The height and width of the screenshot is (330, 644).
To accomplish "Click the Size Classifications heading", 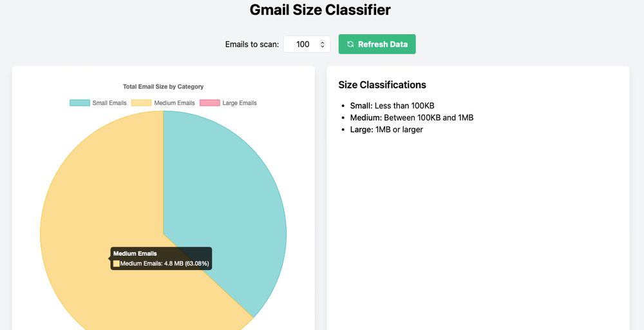I will [382, 84].
